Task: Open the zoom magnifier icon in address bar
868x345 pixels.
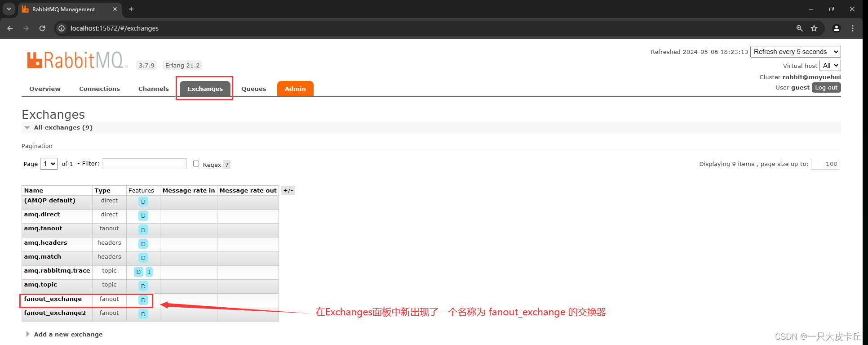Action: (x=799, y=28)
